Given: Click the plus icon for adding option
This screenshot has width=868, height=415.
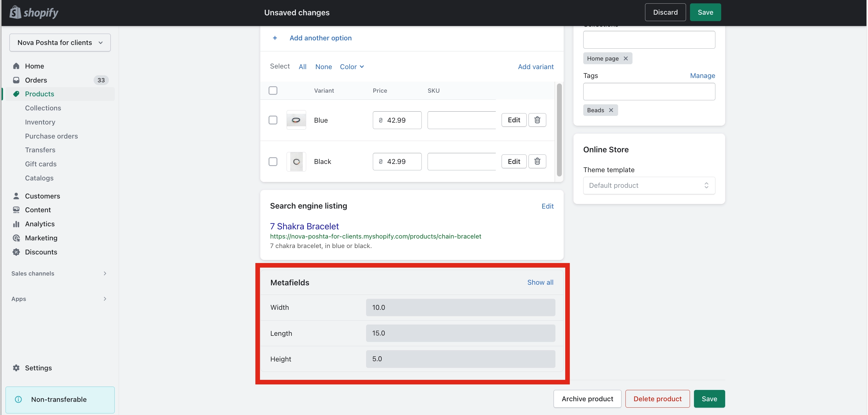Looking at the screenshot, I should pyautogui.click(x=275, y=38).
